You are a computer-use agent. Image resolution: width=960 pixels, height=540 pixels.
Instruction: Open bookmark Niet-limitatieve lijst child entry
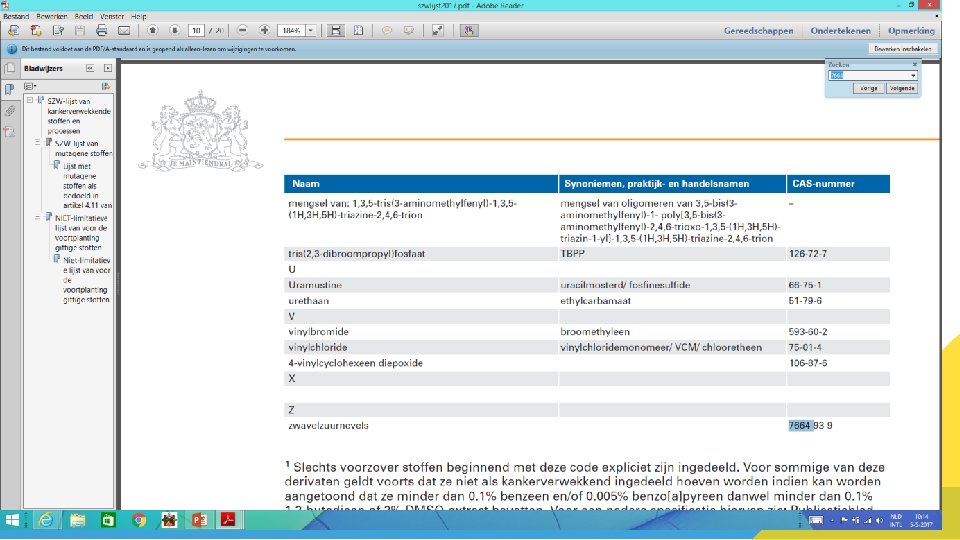point(86,280)
